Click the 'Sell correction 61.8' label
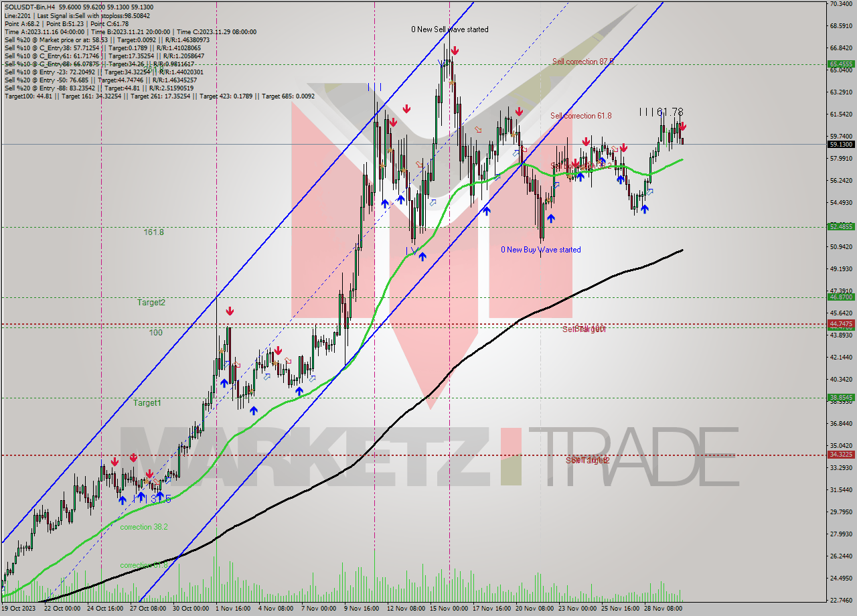 click(x=581, y=116)
